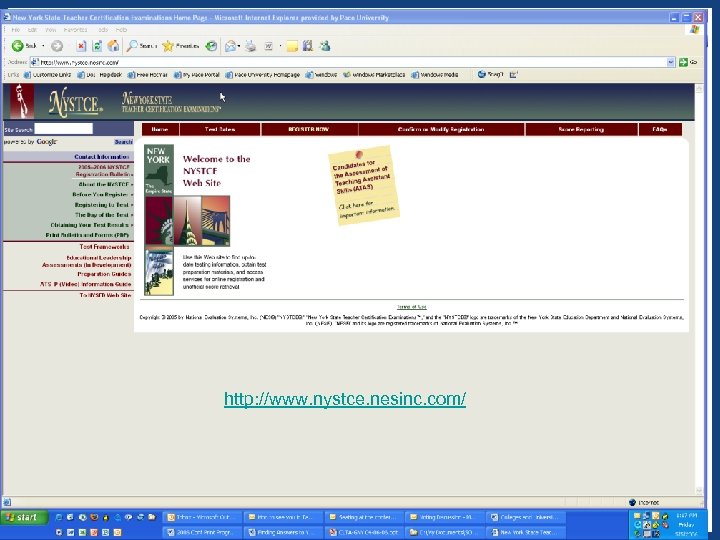Open the Pace University Homepage links-bar shortcut
The height and width of the screenshot is (540, 720).
point(263,74)
